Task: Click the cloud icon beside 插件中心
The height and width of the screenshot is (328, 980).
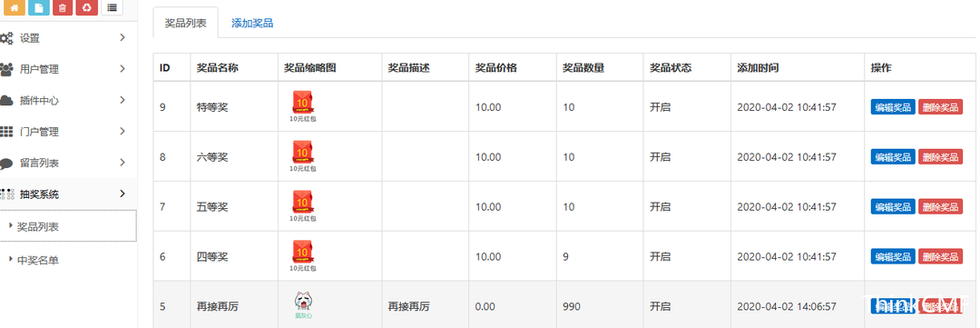Action: click(6, 100)
